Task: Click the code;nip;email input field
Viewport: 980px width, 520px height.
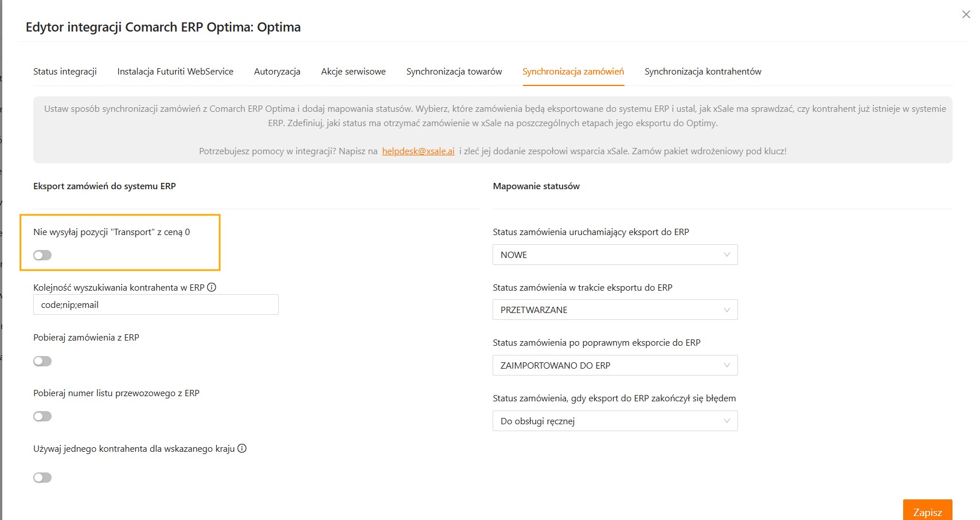Action: pyautogui.click(x=155, y=305)
